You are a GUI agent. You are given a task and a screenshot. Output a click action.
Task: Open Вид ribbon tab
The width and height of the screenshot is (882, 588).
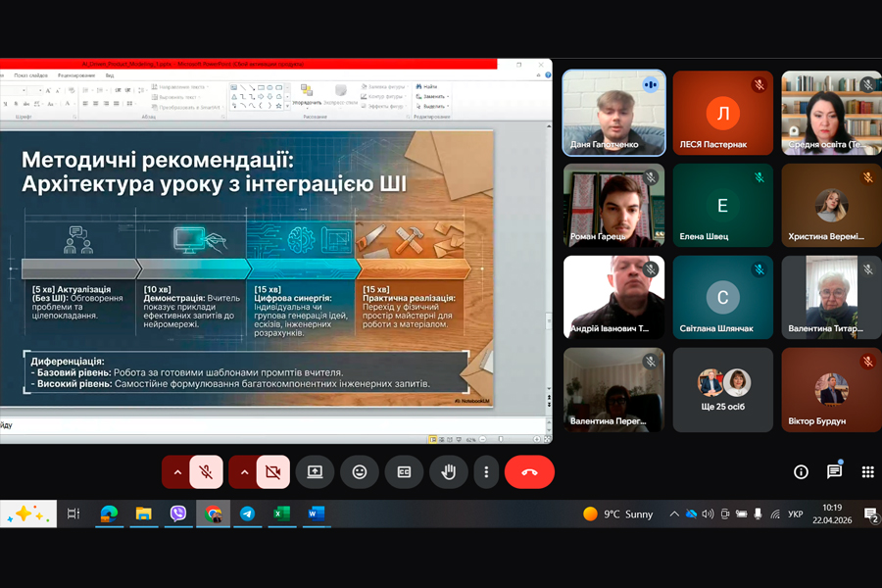[x=110, y=75]
